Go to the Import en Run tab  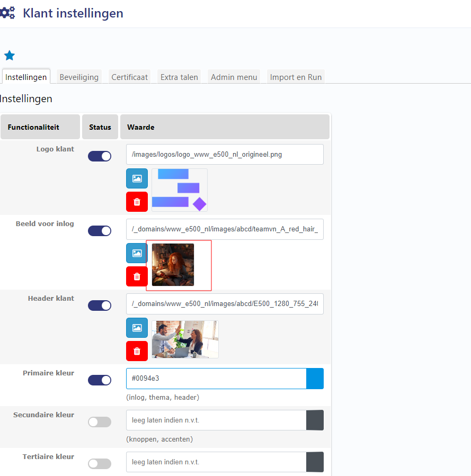point(296,77)
